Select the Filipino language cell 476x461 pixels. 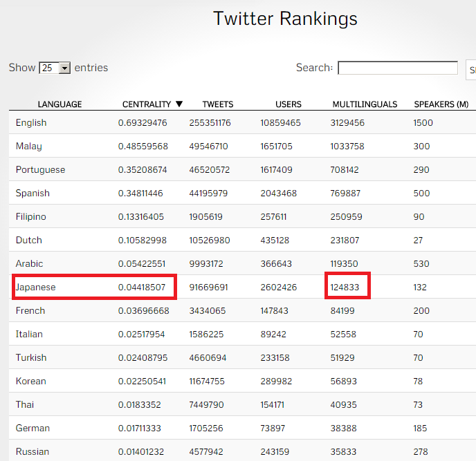31,216
